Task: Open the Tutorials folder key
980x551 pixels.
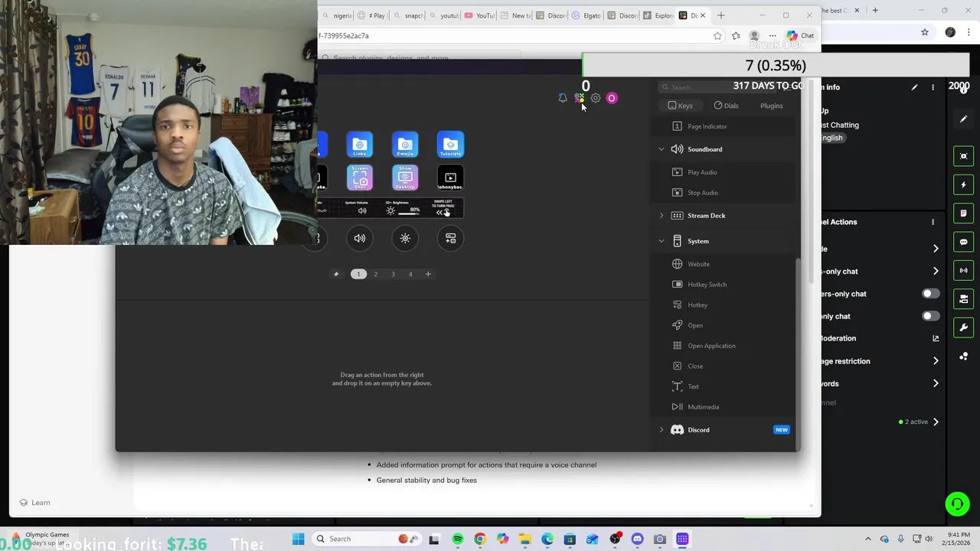Action: tap(450, 145)
